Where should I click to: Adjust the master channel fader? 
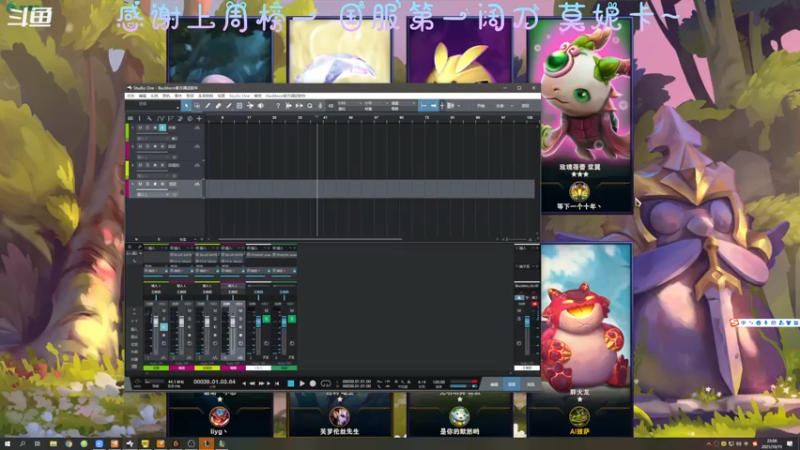click(527, 322)
